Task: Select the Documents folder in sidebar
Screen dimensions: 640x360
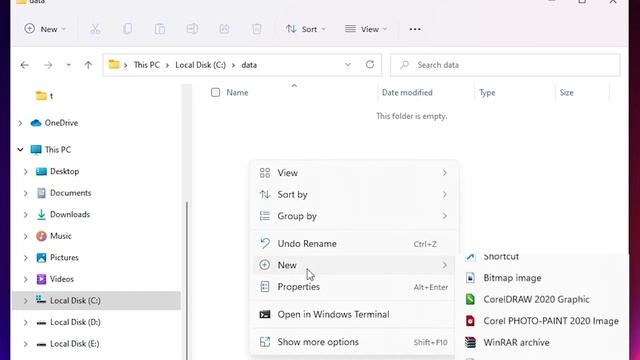Action: 64,193
